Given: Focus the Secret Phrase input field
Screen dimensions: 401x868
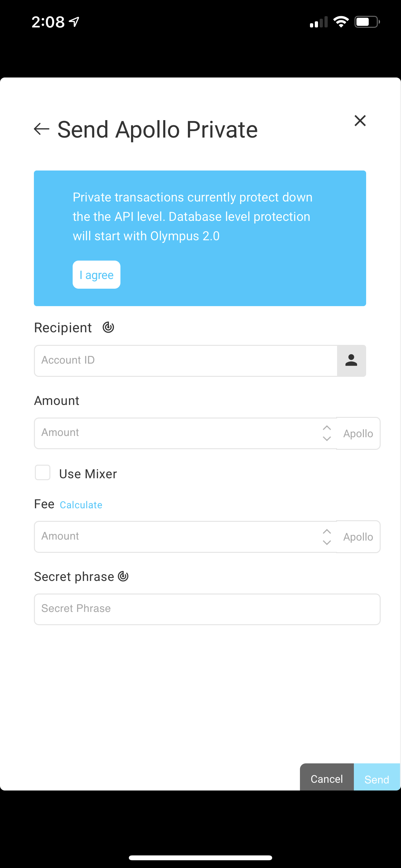Looking at the screenshot, I should coord(207,609).
